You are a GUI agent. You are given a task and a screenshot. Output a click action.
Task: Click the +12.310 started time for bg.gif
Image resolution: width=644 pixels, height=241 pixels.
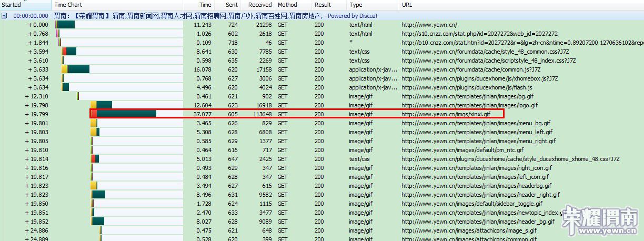coord(37,96)
